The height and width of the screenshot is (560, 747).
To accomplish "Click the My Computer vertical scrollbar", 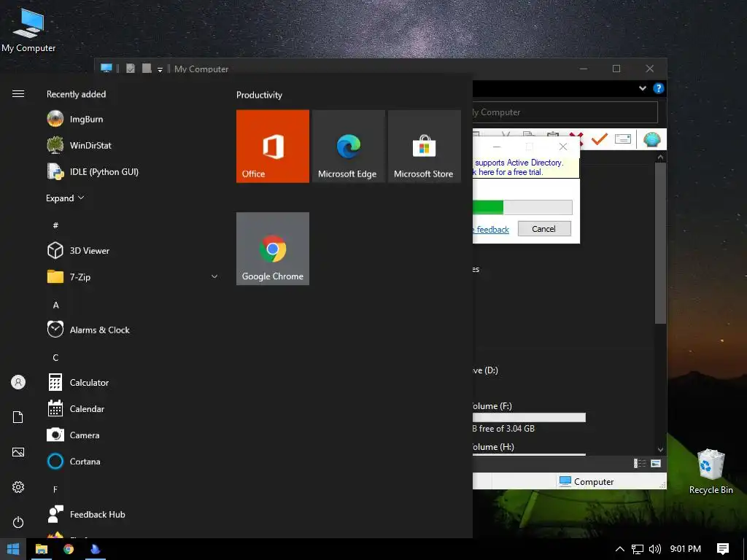I will tap(660, 243).
